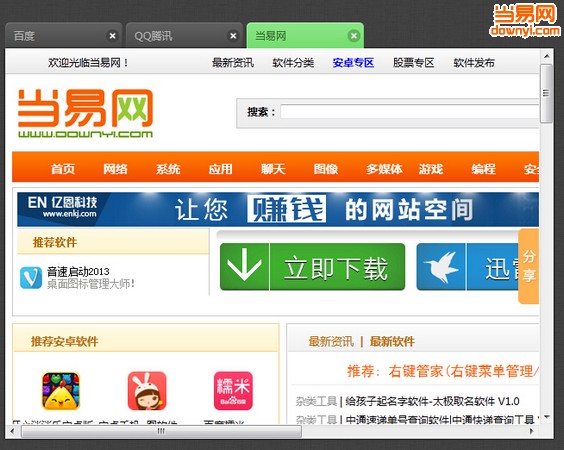The height and width of the screenshot is (450, 564).
Task: Focus the 搜索 input box
Action: point(409,112)
